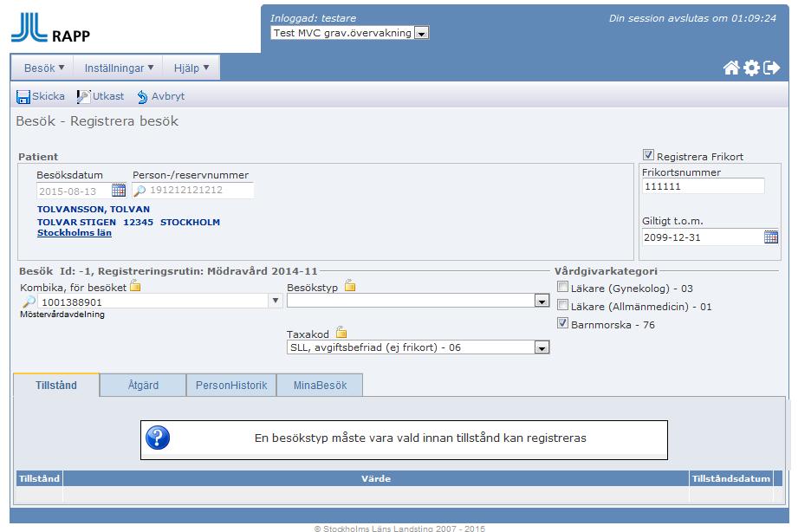Viewport: 798px width, 532px height.
Task: Click the Utkast draft icon
Action: click(83, 97)
